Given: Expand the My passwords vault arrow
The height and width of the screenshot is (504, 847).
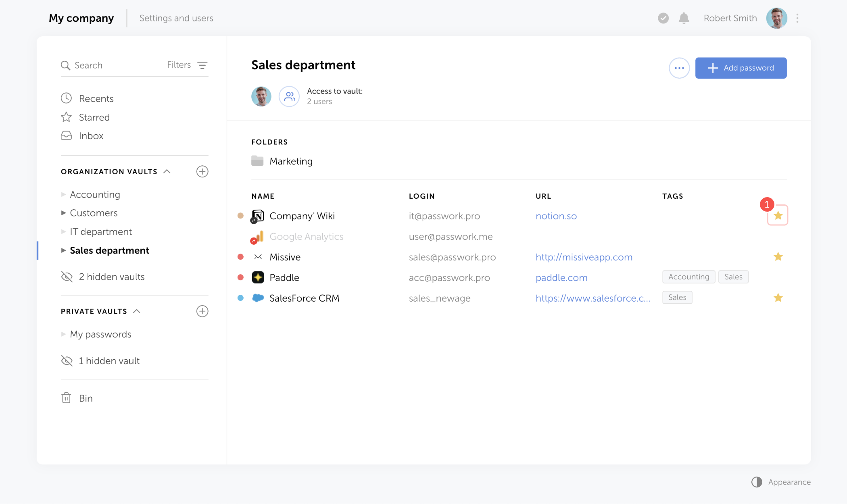Looking at the screenshot, I should (63, 334).
